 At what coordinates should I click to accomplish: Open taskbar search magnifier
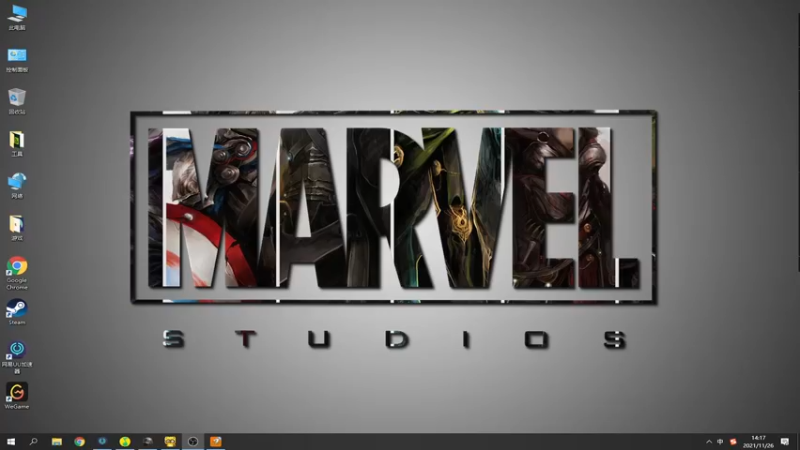[x=34, y=441]
